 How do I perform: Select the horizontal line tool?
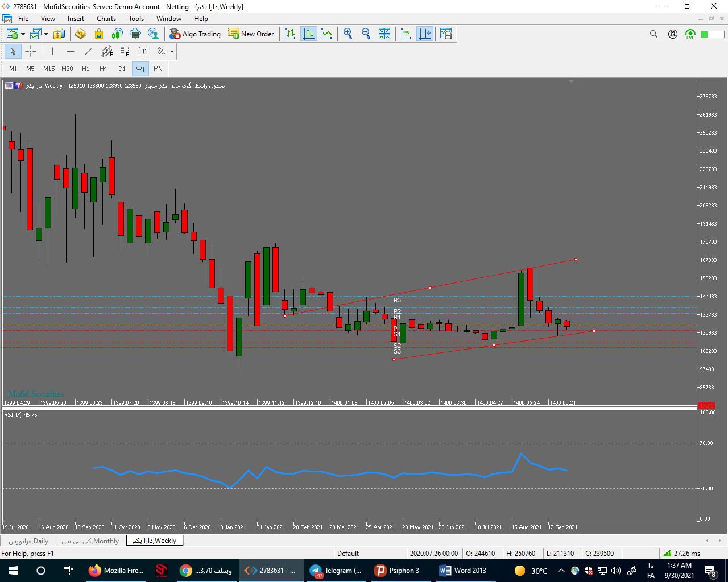[x=71, y=52]
